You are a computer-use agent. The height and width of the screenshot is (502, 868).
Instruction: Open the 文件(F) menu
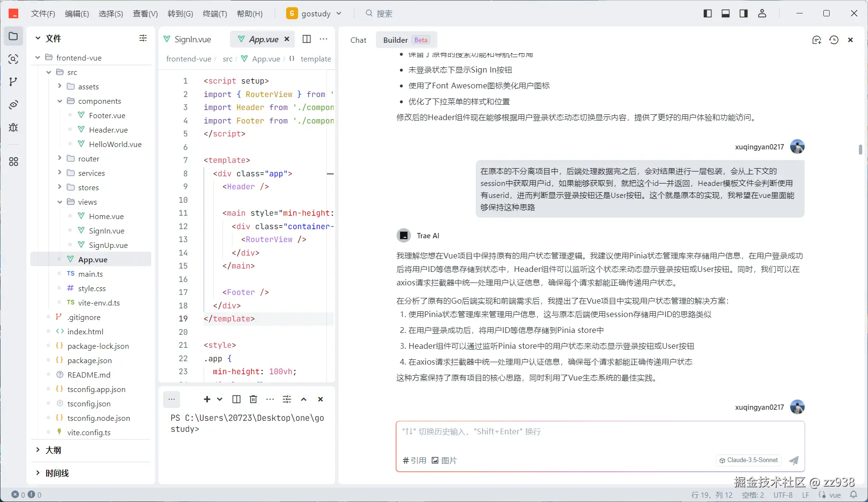tap(43, 13)
